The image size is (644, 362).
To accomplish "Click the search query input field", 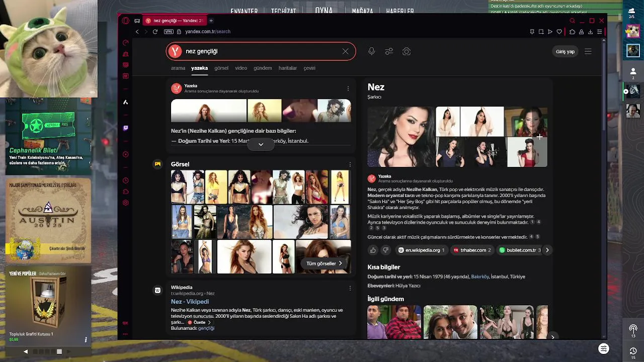I will [261, 51].
